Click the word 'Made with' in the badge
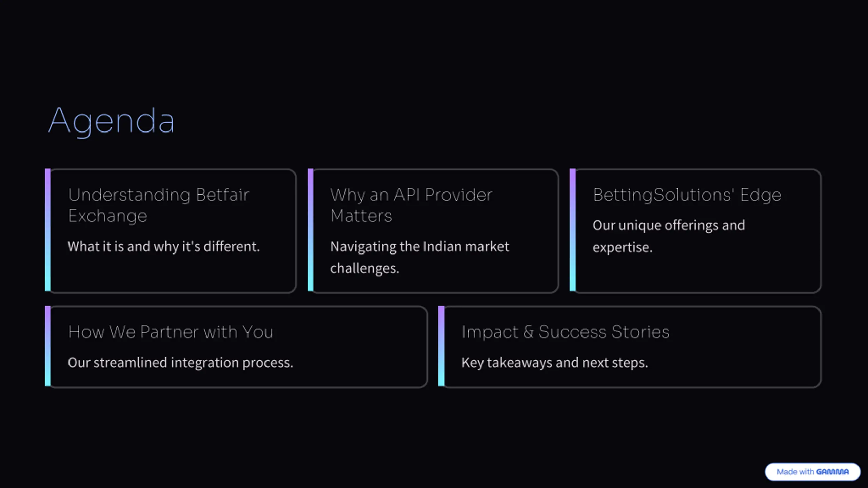This screenshot has height=488, width=868. pos(795,472)
